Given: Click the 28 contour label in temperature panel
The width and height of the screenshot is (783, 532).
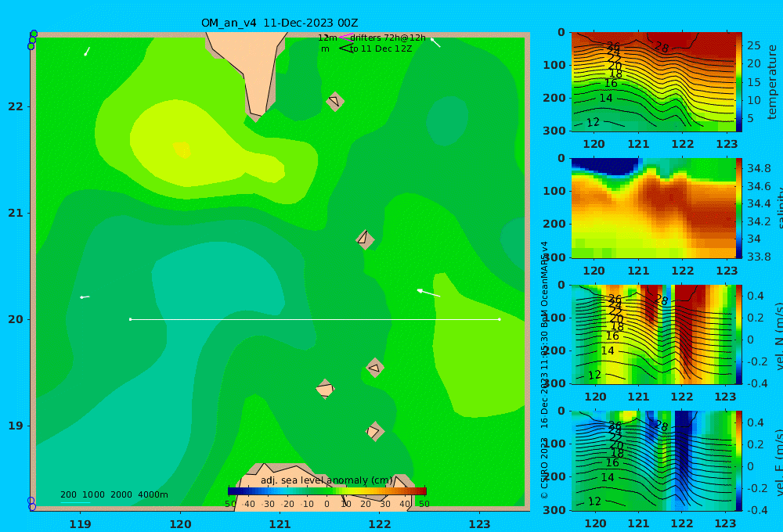Looking at the screenshot, I should (662, 48).
